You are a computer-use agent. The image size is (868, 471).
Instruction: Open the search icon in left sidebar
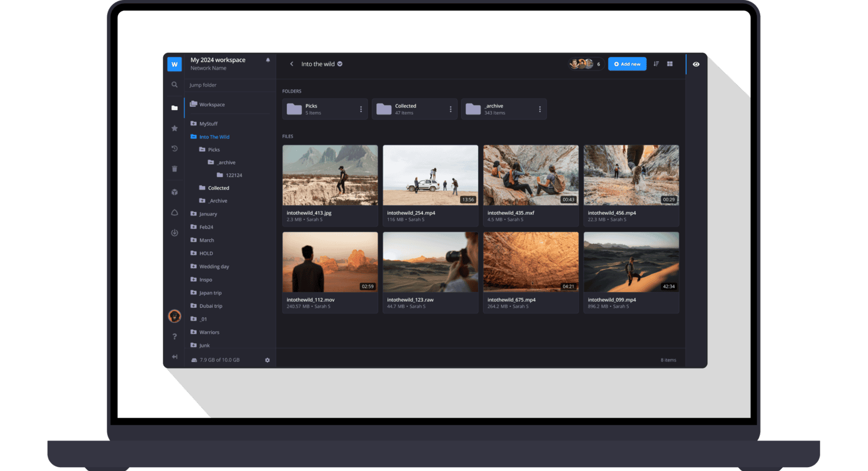(x=174, y=85)
